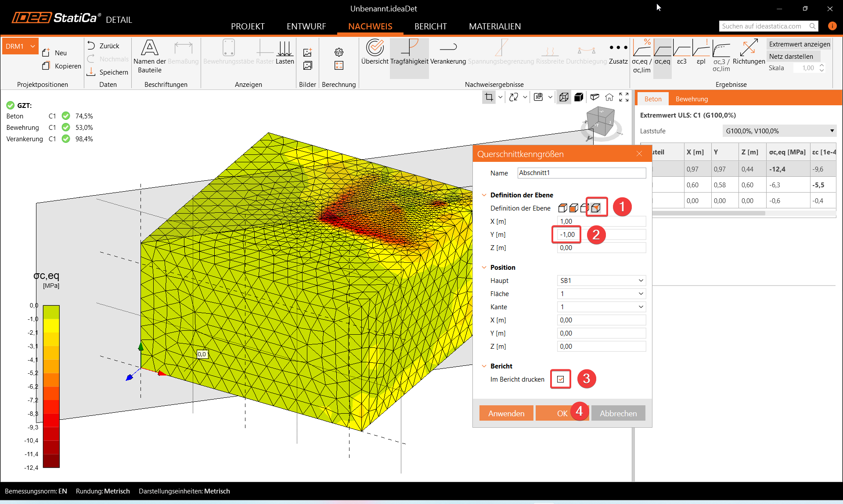Switch to the BERICHT ribbon tab
The image size is (843, 504).
pyautogui.click(x=430, y=26)
